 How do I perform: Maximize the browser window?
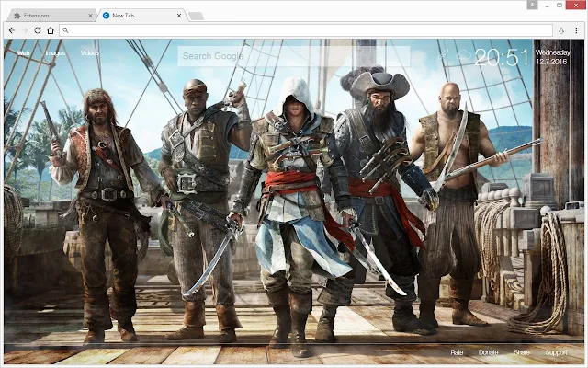tap(560, 6)
